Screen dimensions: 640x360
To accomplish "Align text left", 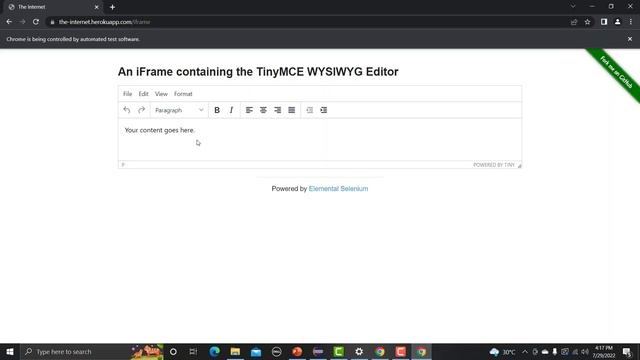I will coord(249,110).
